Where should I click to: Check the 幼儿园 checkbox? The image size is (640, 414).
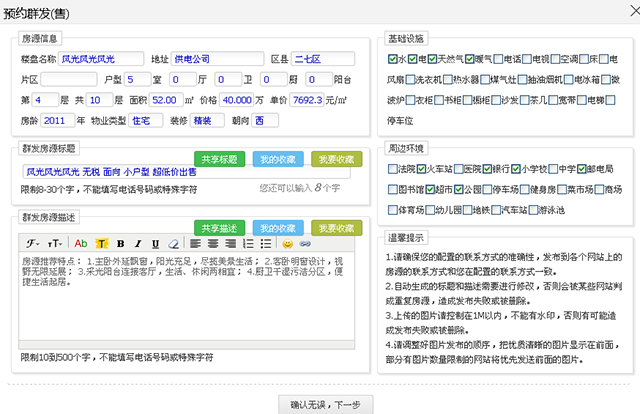(x=430, y=210)
